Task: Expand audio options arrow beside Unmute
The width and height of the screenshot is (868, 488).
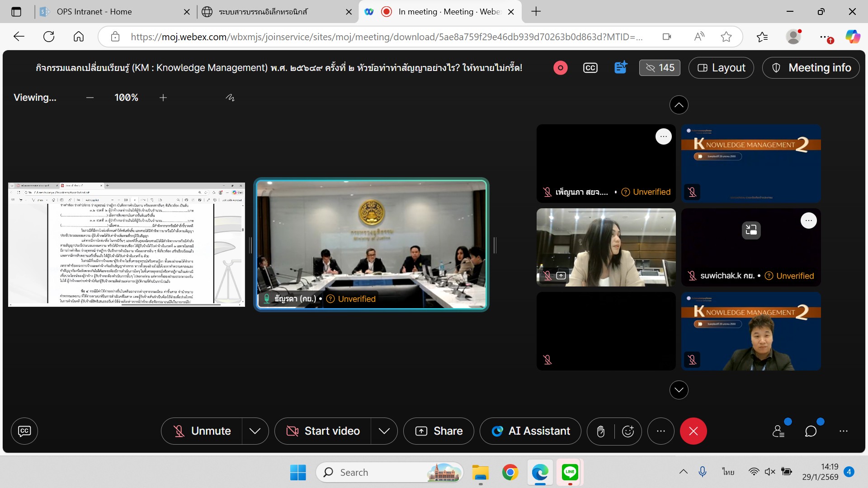Action: (x=255, y=431)
